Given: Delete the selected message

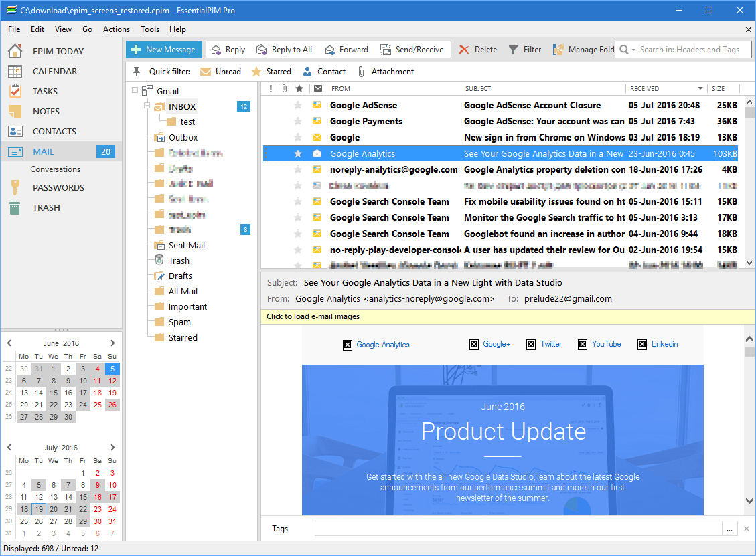Looking at the screenshot, I should click(x=478, y=50).
